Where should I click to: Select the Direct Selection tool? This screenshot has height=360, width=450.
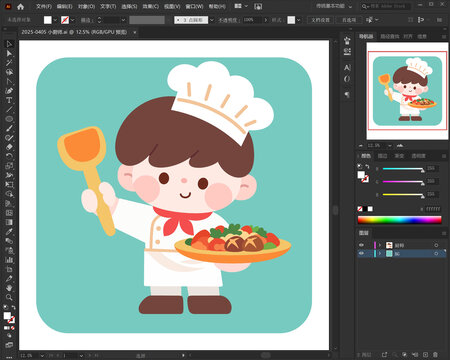point(9,53)
